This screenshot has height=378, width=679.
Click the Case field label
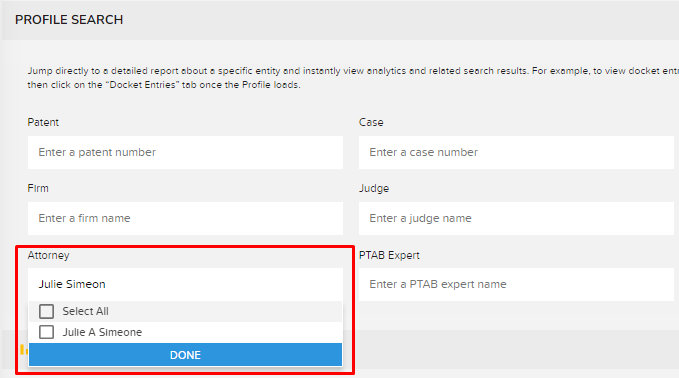coord(371,122)
